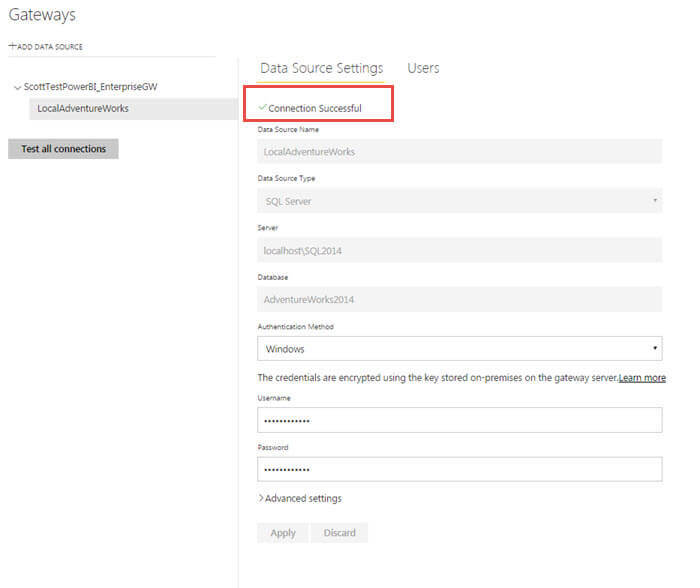Click the Server field showing localhost\SQL2014
This screenshot has width=700, height=588.
459,251
